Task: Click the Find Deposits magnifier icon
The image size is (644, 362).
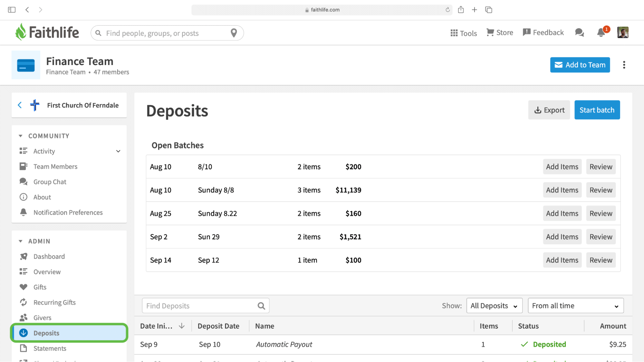Action: tap(261, 306)
